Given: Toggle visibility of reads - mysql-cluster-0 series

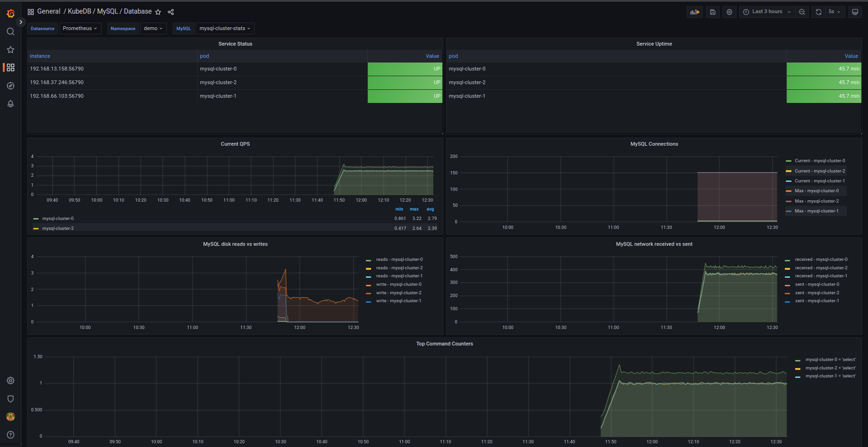Looking at the screenshot, I should click(x=399, y=259).
